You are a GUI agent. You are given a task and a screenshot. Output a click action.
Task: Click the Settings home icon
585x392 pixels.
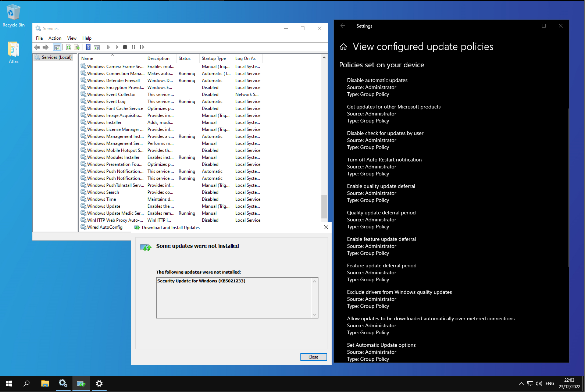(x=343, y=47)
